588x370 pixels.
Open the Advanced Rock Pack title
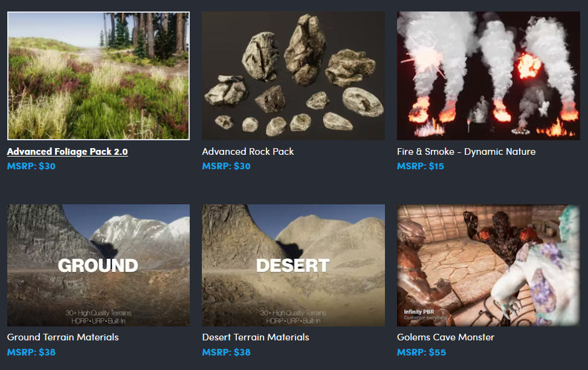click(248, 152)
